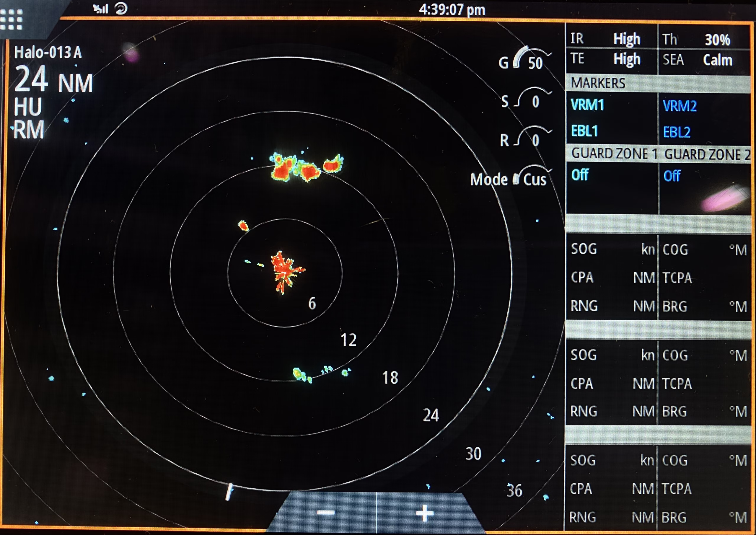756x535 pixels.
Task: Select COG in the top target panel
Action: pyautogui.click(x=675, y=250)
